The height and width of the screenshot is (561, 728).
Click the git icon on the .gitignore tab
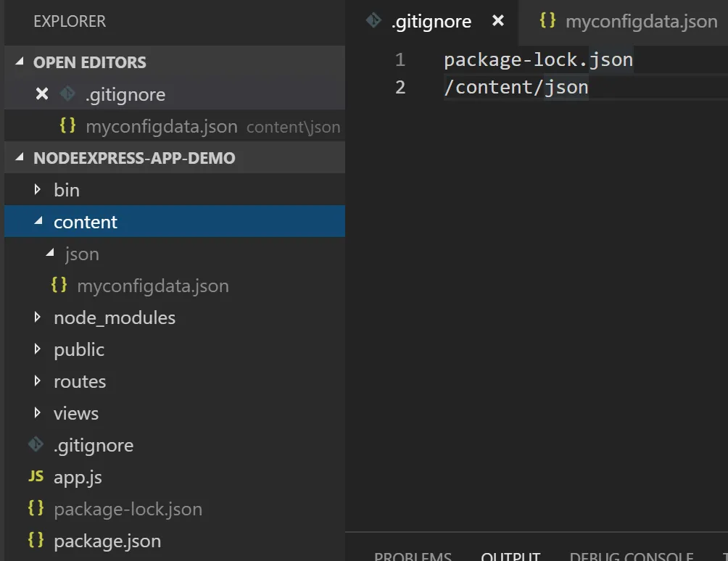pyautogui.click(x=373, y=21)
